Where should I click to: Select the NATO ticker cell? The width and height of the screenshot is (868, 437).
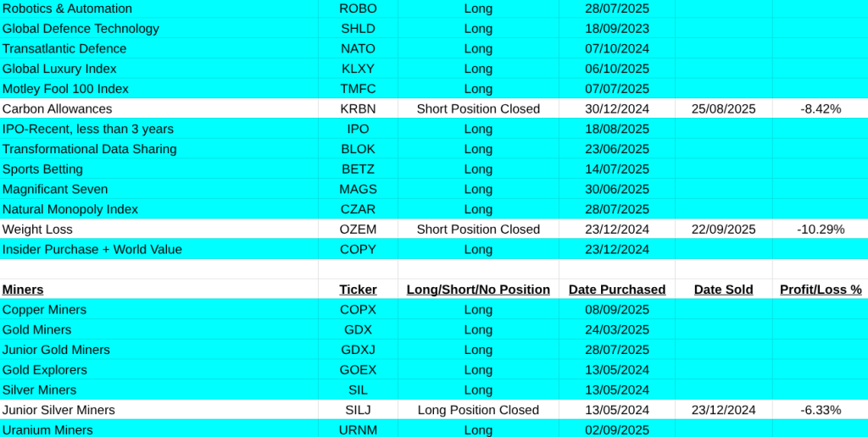358,48
